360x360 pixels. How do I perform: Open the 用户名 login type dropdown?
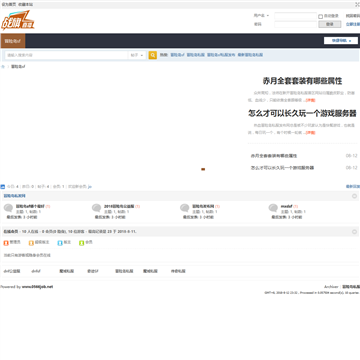point(261,16)
